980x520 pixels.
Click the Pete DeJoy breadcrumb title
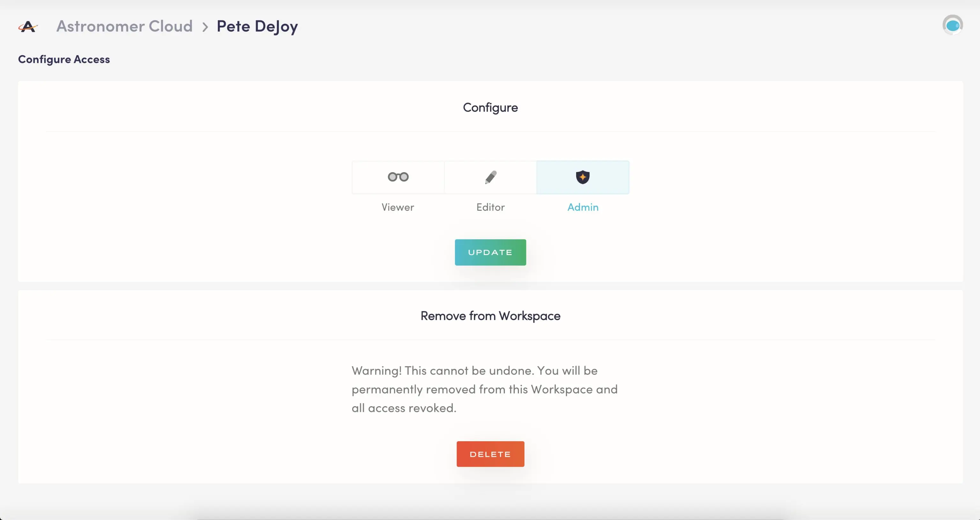257,26
